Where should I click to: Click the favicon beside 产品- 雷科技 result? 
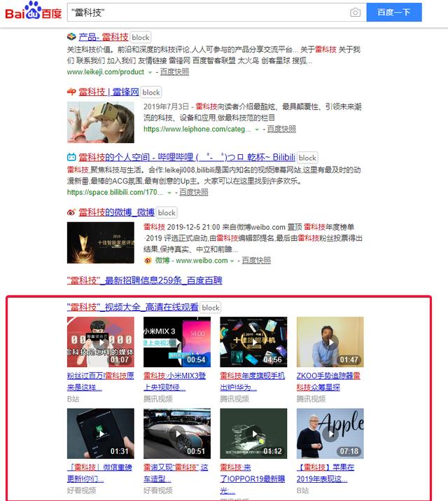tap(71, 36)
